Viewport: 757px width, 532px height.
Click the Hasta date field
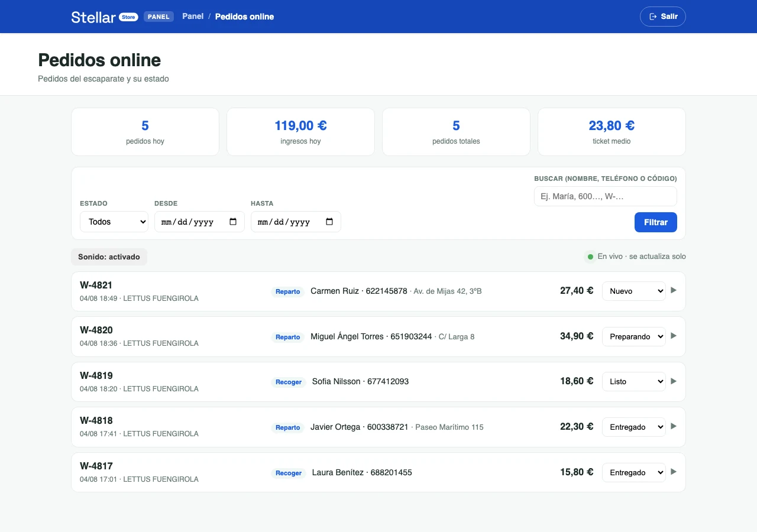tap(296, 222)
